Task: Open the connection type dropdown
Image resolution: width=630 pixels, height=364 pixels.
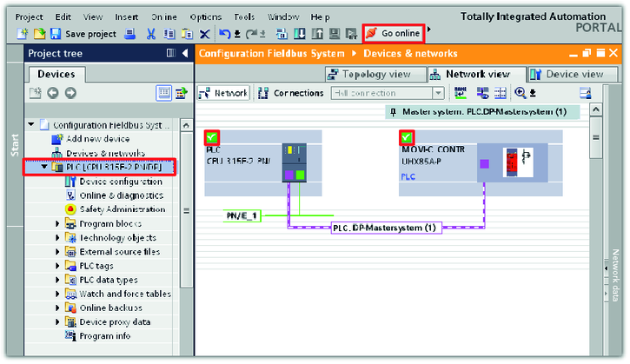Action: click(439, 93)
